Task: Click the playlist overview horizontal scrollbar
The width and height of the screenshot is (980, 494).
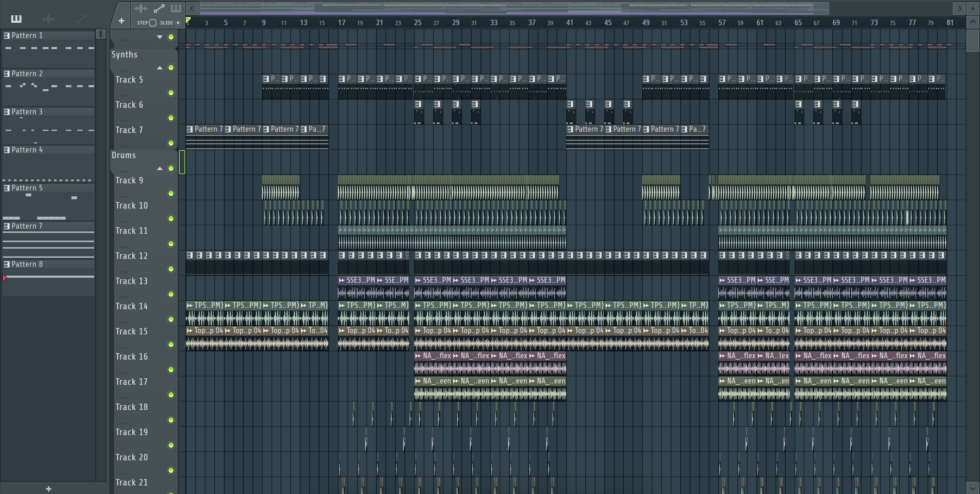Action: tap(514, 8)
